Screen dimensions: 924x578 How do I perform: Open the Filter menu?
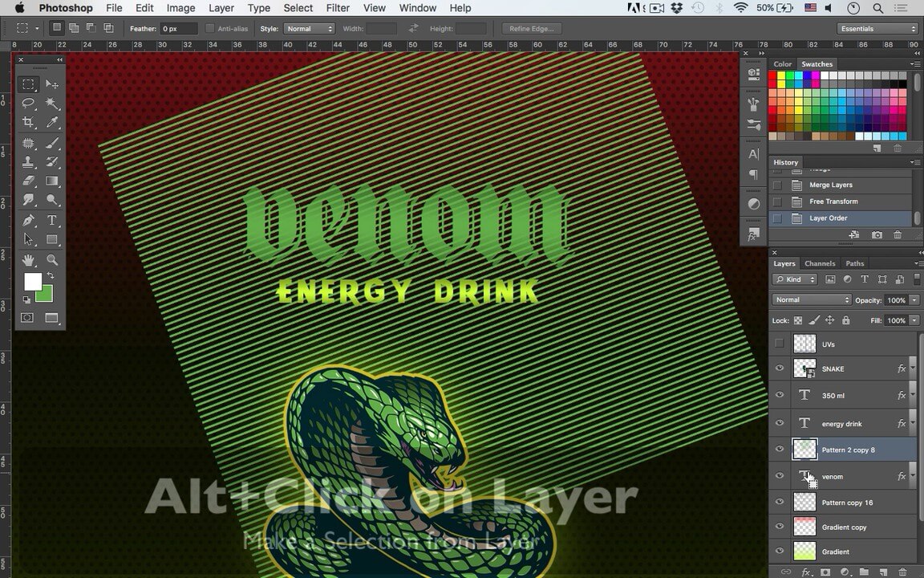pyautogui.click(x=338, y=8)
